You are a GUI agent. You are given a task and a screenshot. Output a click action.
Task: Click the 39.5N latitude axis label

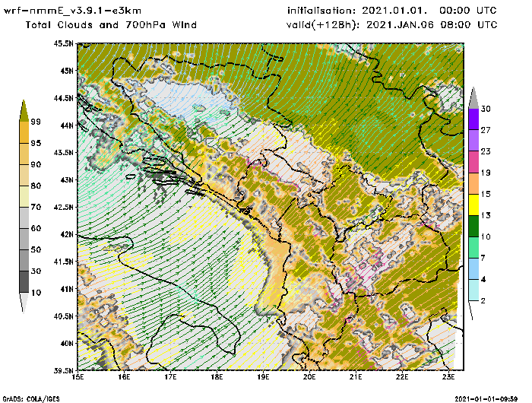pos(63,370)
